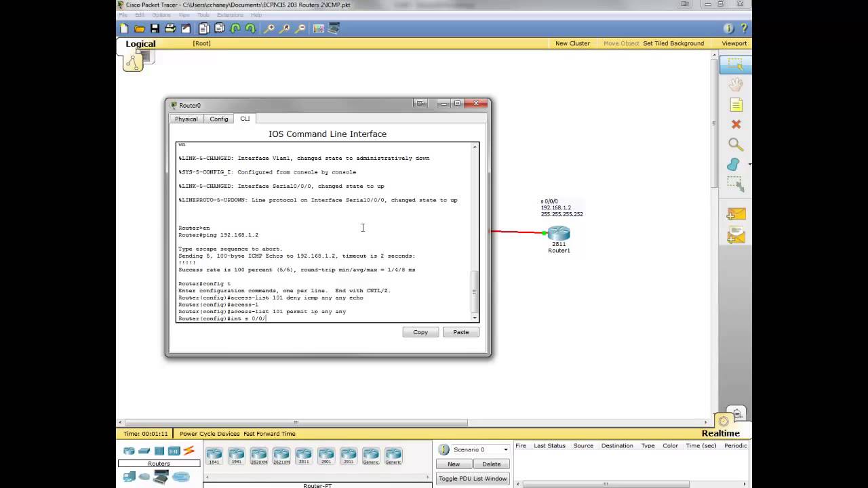Switch to the Config tab in Router0

point(219,119)
